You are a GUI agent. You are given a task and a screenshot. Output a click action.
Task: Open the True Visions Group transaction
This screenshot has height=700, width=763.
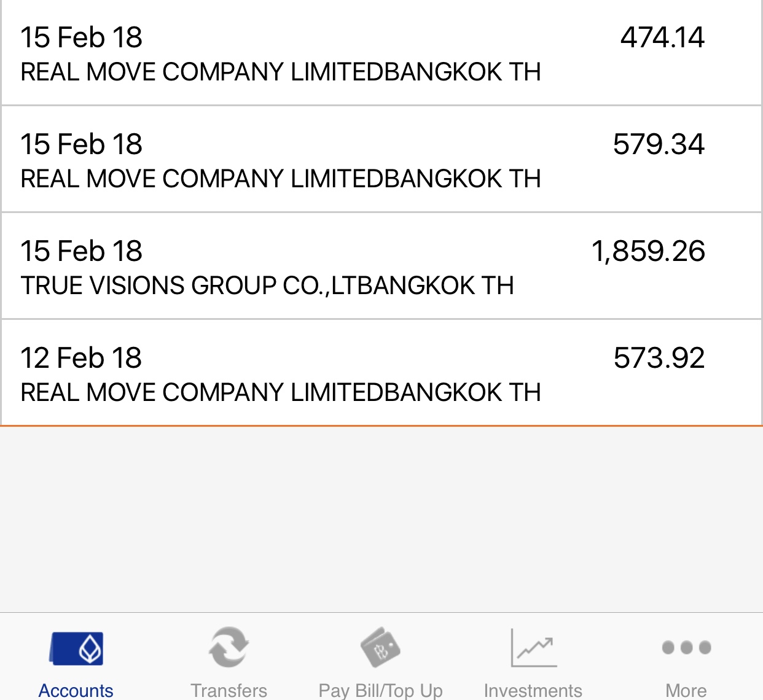[x=381, y=266]
